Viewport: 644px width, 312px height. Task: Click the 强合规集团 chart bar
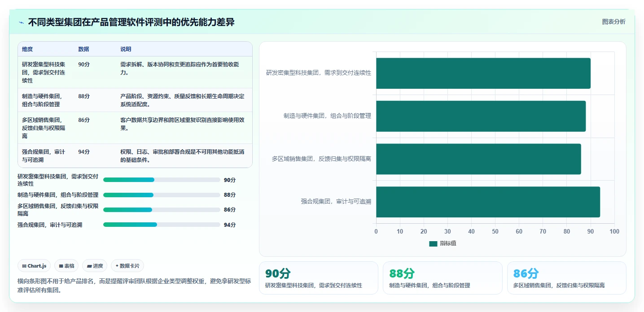pyautogui.click(x=488, y=202)
